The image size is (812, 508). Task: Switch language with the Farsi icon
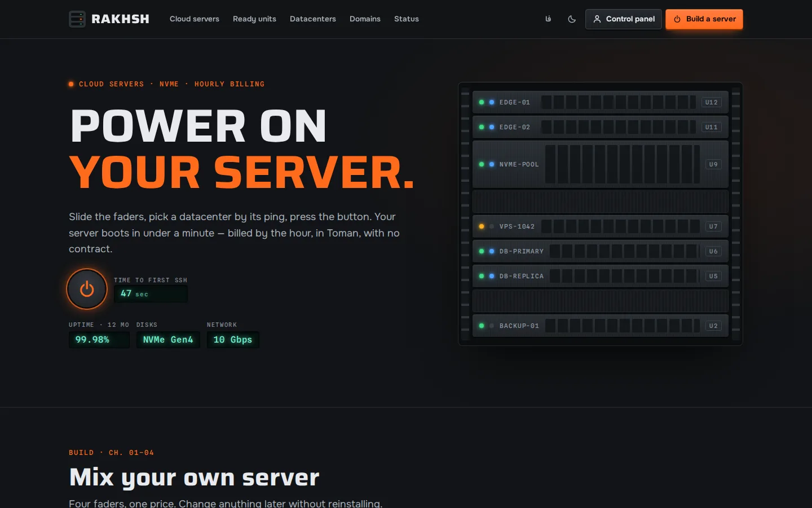coord(548,19)
